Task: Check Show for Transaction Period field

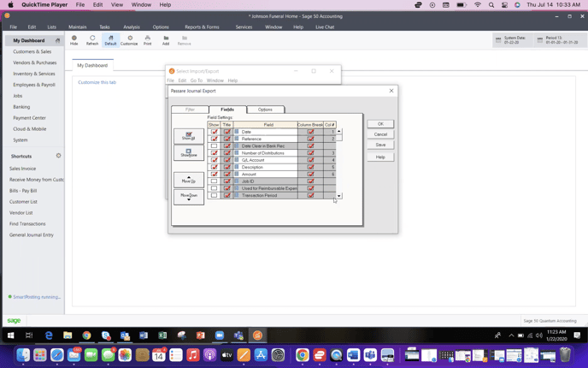Action: (215, 195)
